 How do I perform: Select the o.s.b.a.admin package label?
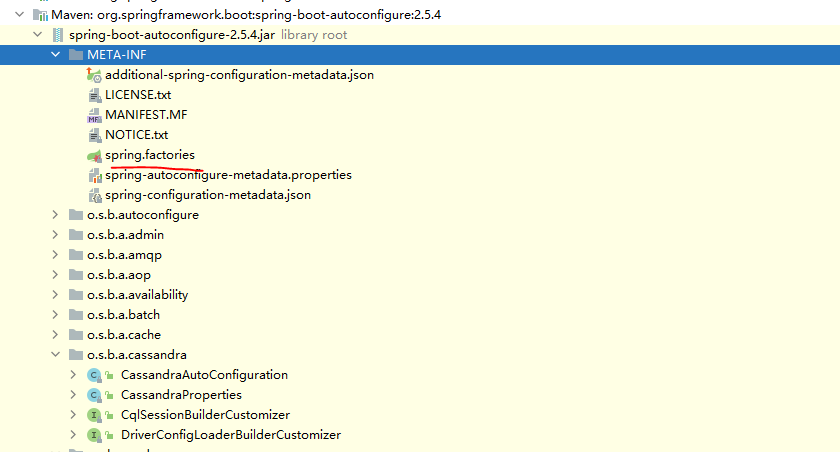(125, 235)
